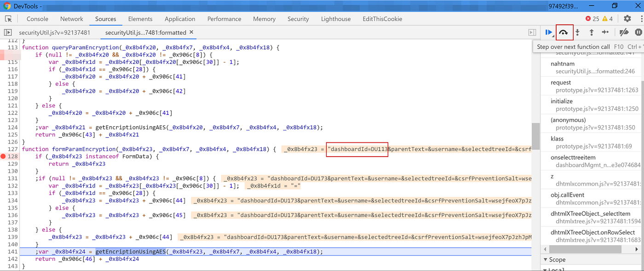The width and height of the screenshot is (644, 271).
Task: Step out of current function
Action: 592,32
